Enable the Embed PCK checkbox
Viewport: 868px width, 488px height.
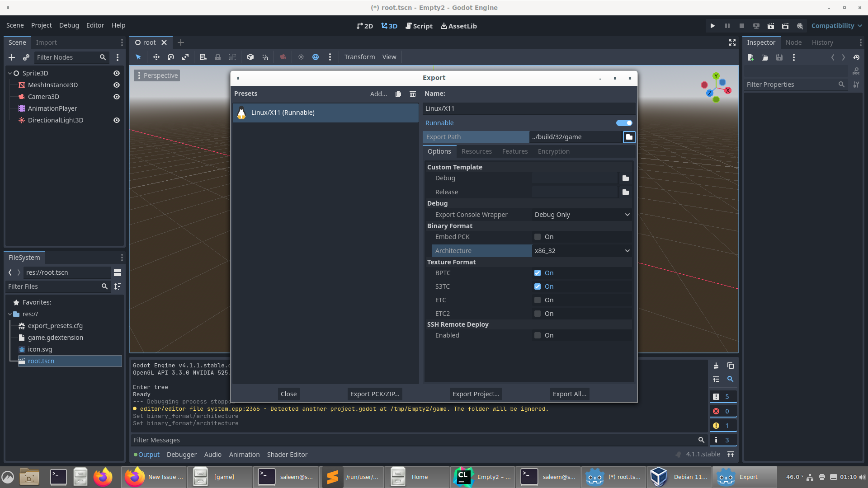pos(537,237)
